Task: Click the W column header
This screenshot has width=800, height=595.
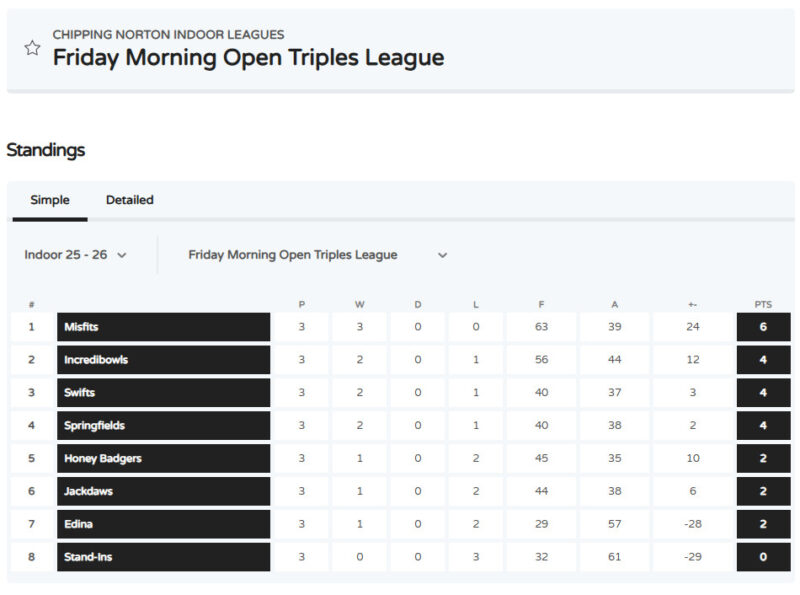Action: click(x=360, y=304)
